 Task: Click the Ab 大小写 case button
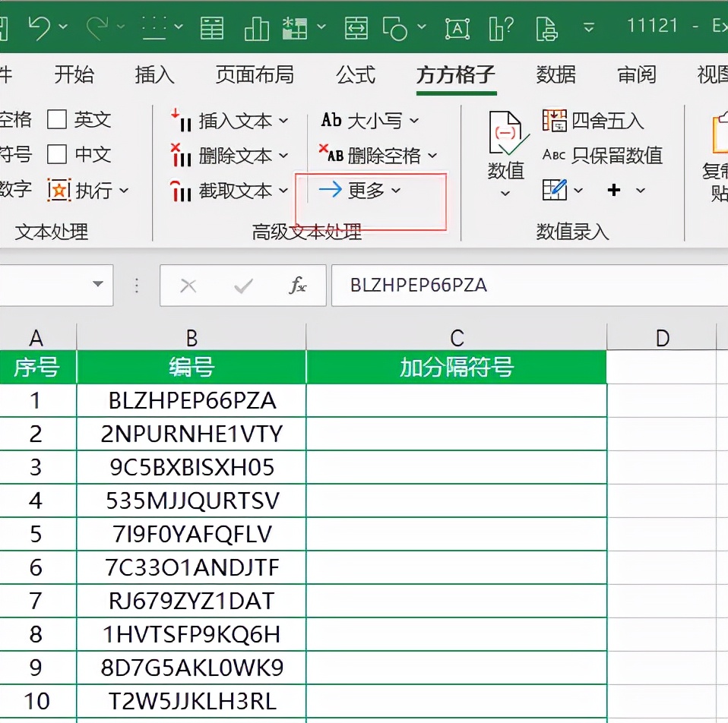[361, 121]
